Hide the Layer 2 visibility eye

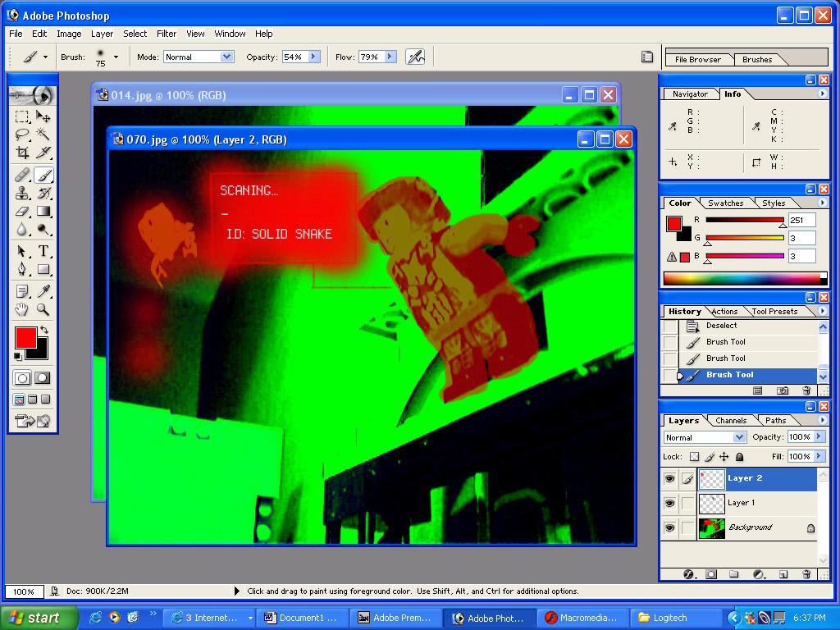tap(670, 478)
